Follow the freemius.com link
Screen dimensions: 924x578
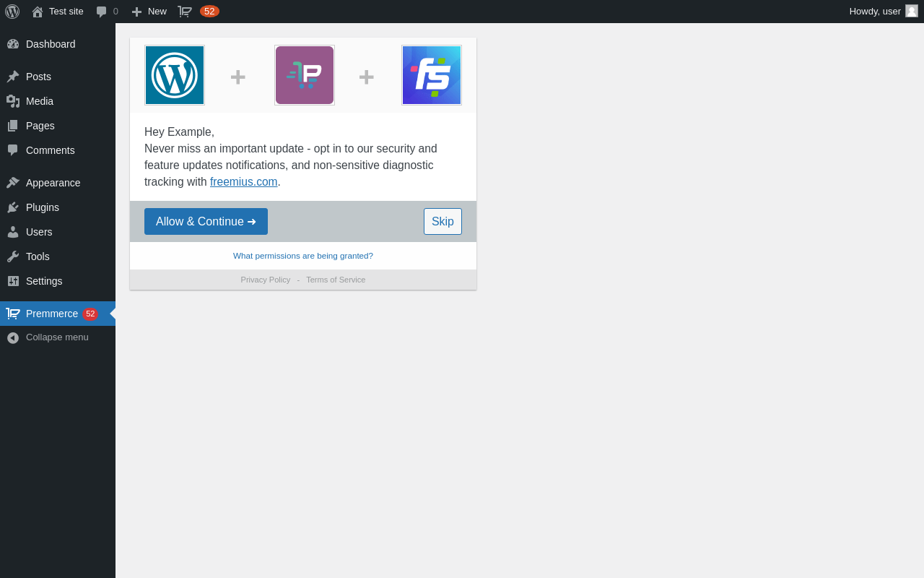244,182
